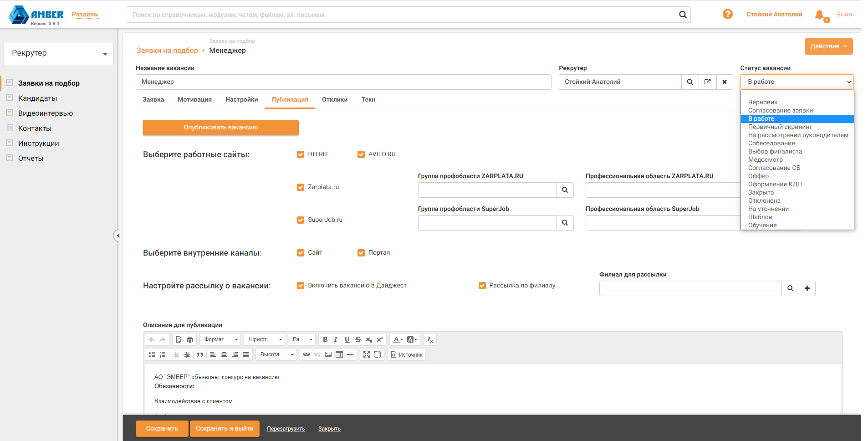The height and width of the screenshot is (441, 868).
Task: Clear the recruiter field with X
Action: click(725, 82)
